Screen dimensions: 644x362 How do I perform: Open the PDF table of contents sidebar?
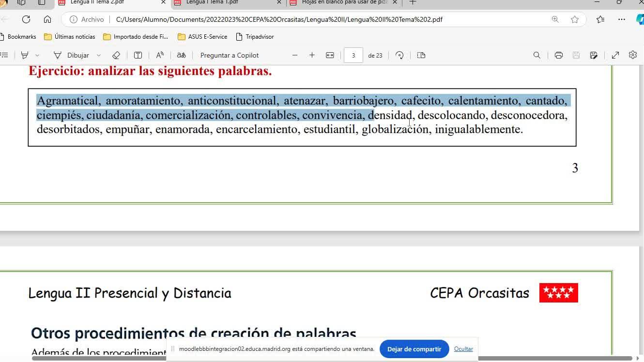pos(4,55)
